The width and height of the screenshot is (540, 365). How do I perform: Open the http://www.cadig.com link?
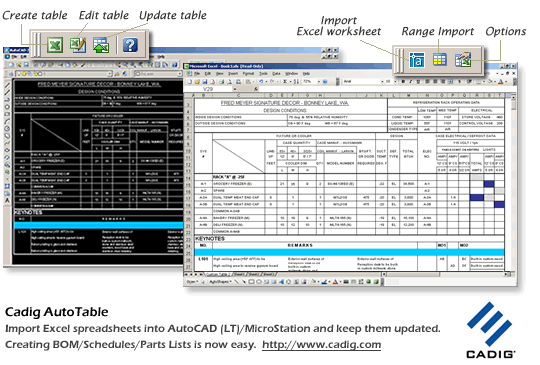pos(321,344)
